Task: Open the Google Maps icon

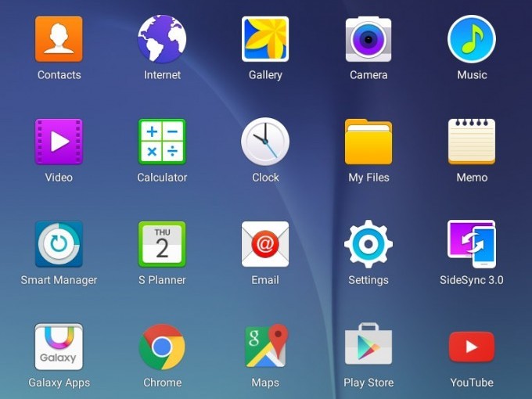Action: 267,346
